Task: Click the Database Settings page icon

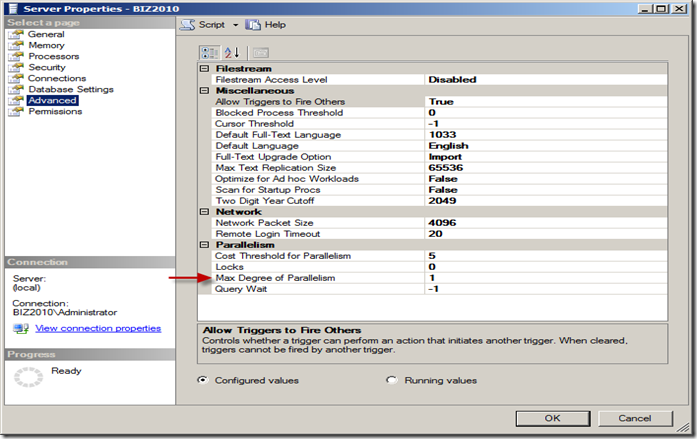Action: pyautogui.click(x=16, y=89)
